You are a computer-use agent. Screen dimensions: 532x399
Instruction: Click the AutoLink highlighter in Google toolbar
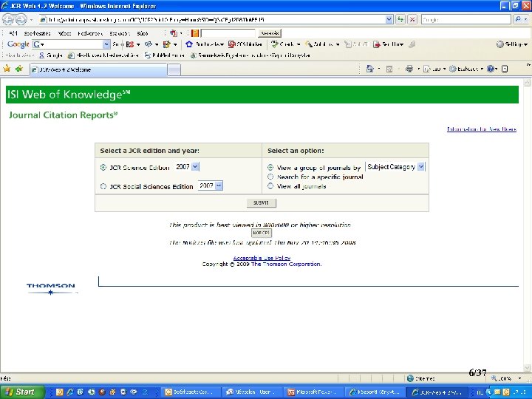coord(309,44)
